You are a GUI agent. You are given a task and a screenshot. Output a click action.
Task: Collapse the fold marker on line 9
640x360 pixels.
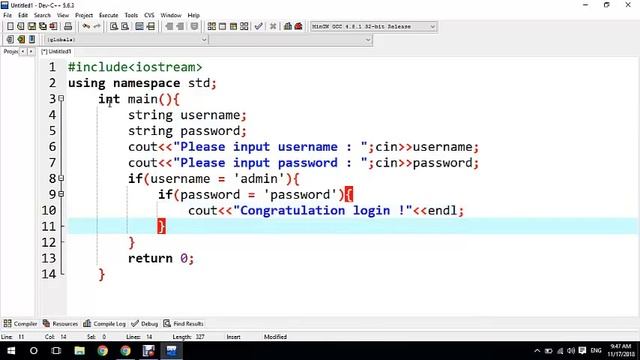[61, 194]
